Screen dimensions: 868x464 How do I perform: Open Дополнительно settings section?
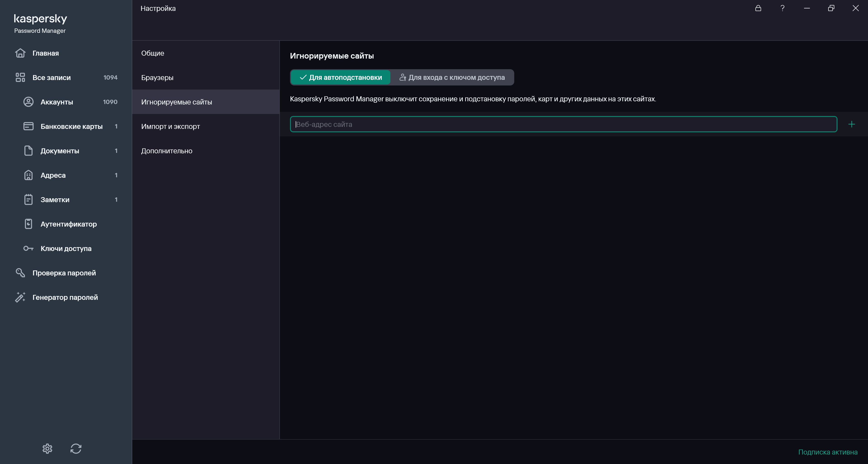click(x=167, y=151)
